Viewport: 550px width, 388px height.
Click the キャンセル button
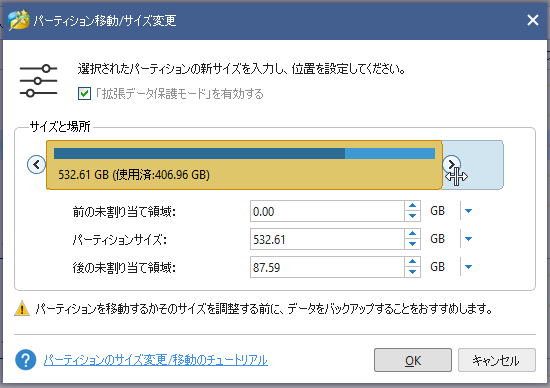coord(497,360)
